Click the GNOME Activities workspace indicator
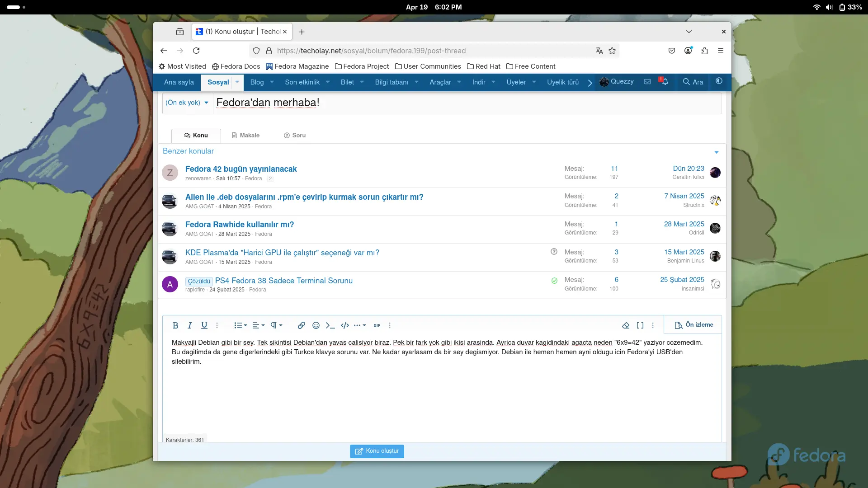Image resolution: width=868 pixels, height=488 pixels. [16, 7]
